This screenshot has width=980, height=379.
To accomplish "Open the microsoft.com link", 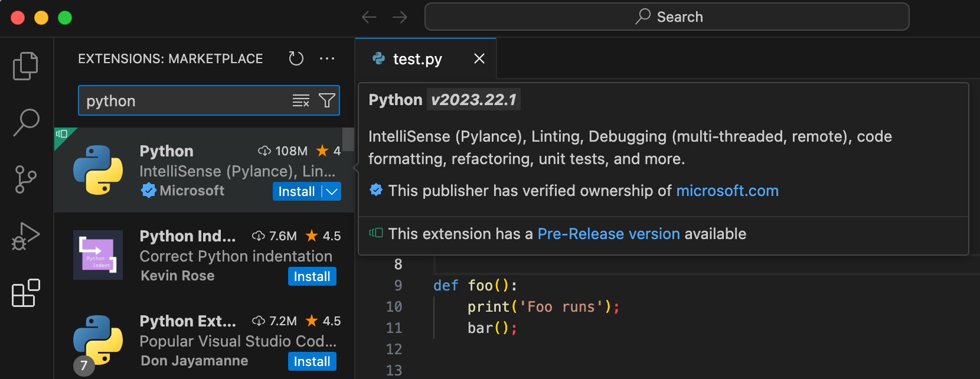I will click(x=727, y=191).
